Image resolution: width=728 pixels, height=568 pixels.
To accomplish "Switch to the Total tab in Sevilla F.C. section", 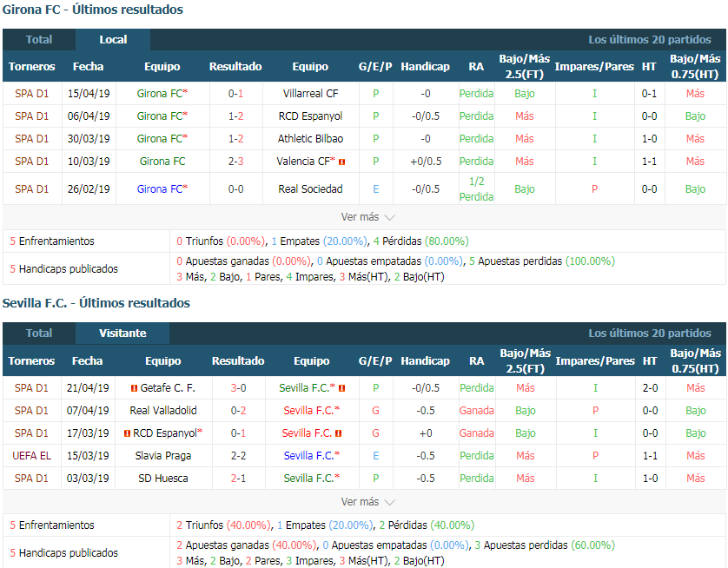I will coord(39,334).
